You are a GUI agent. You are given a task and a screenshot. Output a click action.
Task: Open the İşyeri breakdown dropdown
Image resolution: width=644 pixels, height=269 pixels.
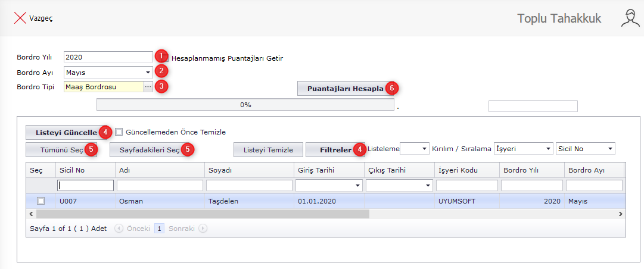[x=546, y=149]
